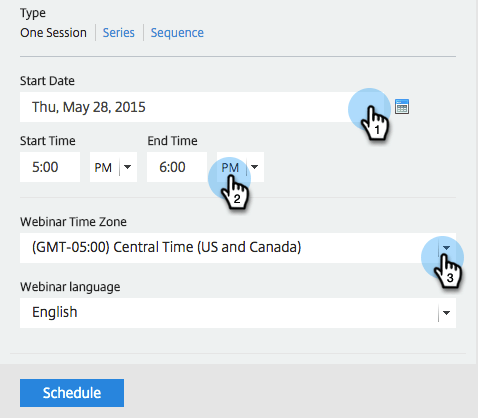The image size is (478, 418).
Task: Switch to the Series type
Action: (x=118, y=33)
